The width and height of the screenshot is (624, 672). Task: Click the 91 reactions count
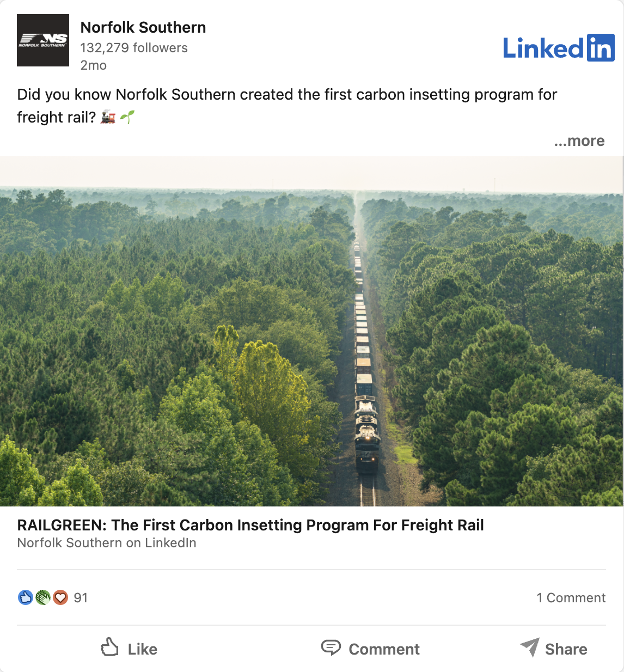pyautogui.click(x=81, y=597)
